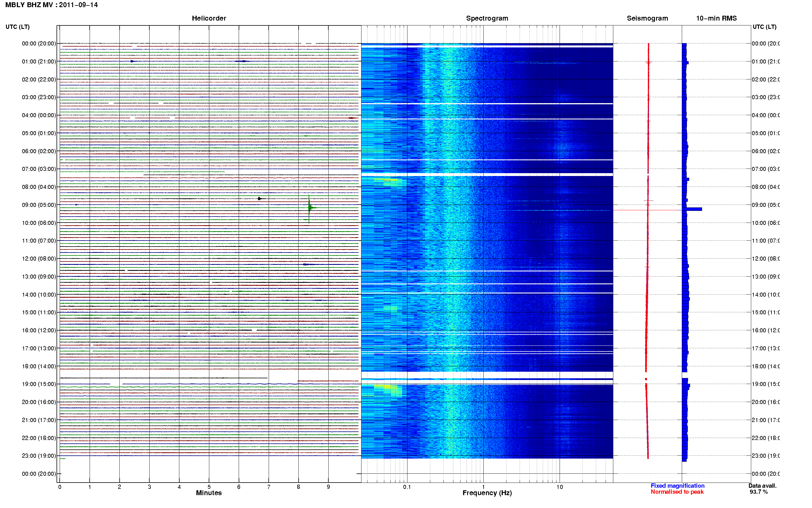
Task: Click the left 06:00 (02:00) time label
Action: (39, 151)
